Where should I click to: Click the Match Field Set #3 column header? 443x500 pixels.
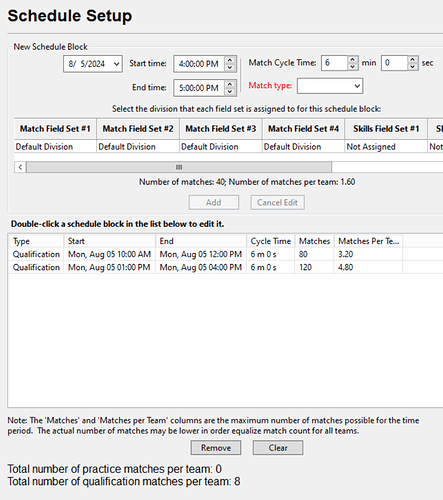click(x=221, y=129)
